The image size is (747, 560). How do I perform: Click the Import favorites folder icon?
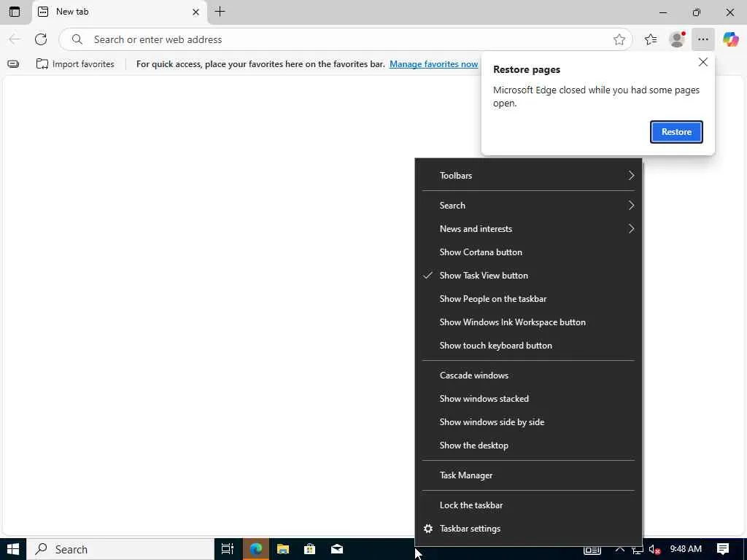click(x=42, y=64)
